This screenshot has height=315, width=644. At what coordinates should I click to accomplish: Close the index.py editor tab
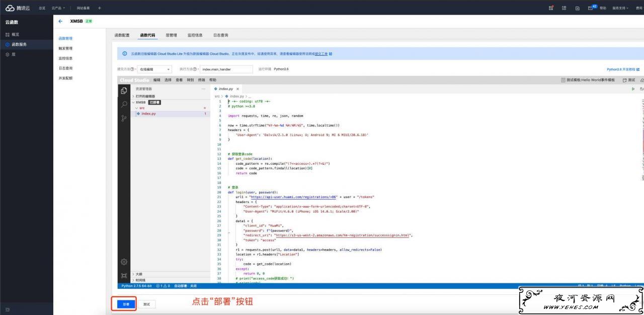pyautogui.click(x=238, y=89)
